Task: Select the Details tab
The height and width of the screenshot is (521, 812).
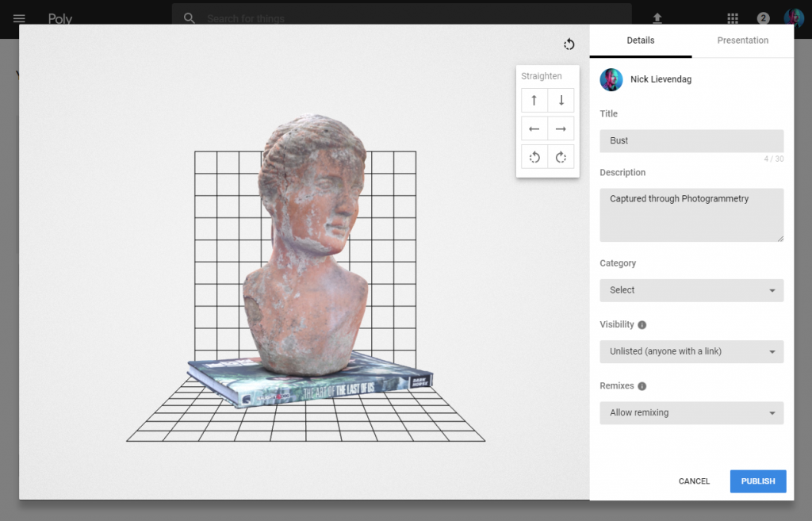Action: [x=640, y=40]
